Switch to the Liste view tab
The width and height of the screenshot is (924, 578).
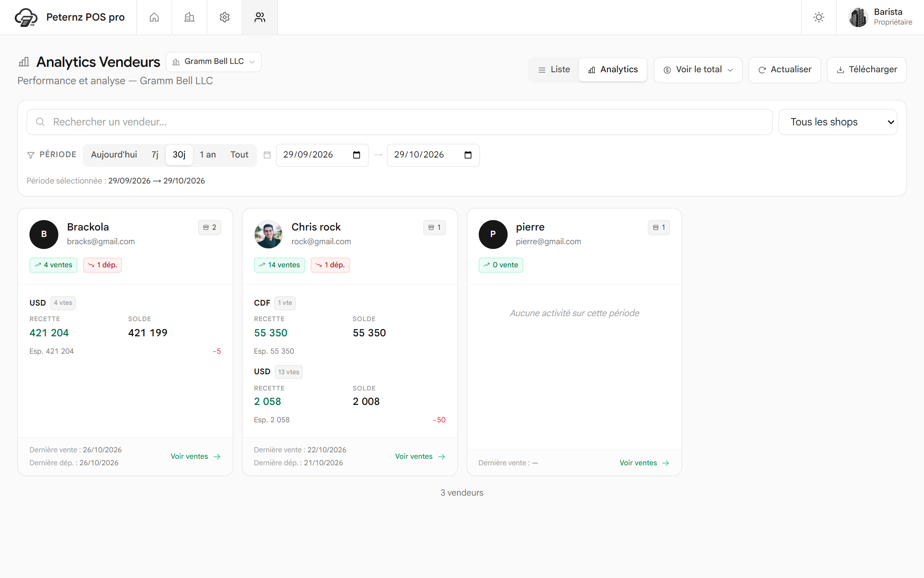[554, 70]
